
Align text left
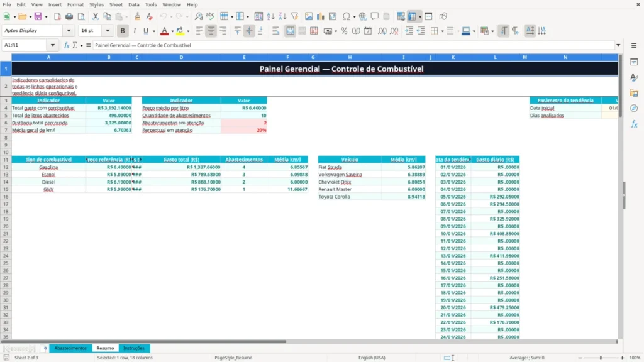199,31
